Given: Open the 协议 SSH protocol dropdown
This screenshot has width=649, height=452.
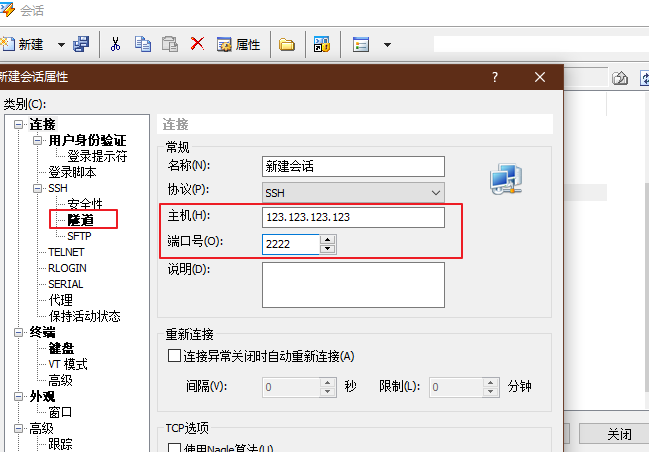Looking at the screenshot, I should pyautogui.click(x=353, y=191).
